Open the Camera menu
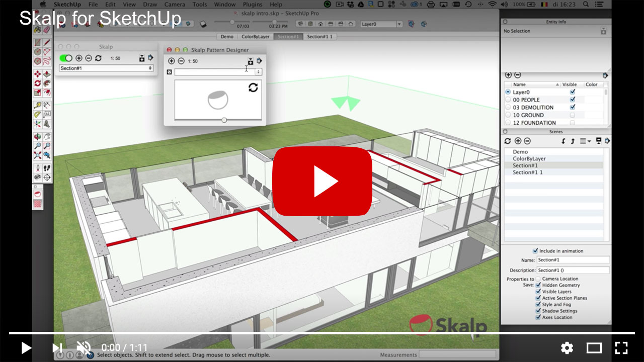644x362 pixels. coord(175,5)
